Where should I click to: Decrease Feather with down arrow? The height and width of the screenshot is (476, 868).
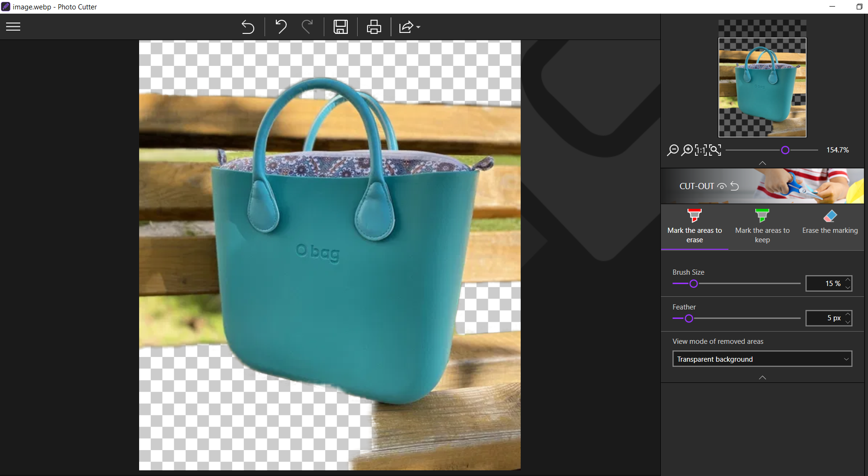848,322
